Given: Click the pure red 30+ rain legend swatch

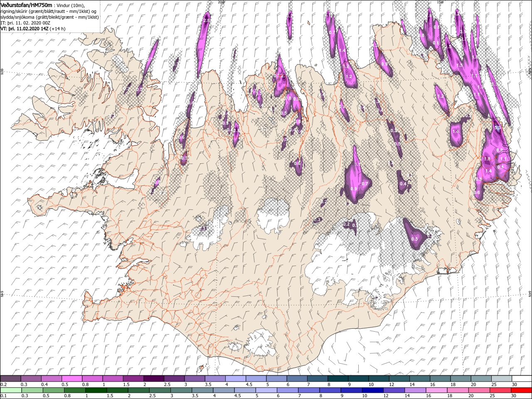Looking at the screenshot, I should click(x=521, y=390).
